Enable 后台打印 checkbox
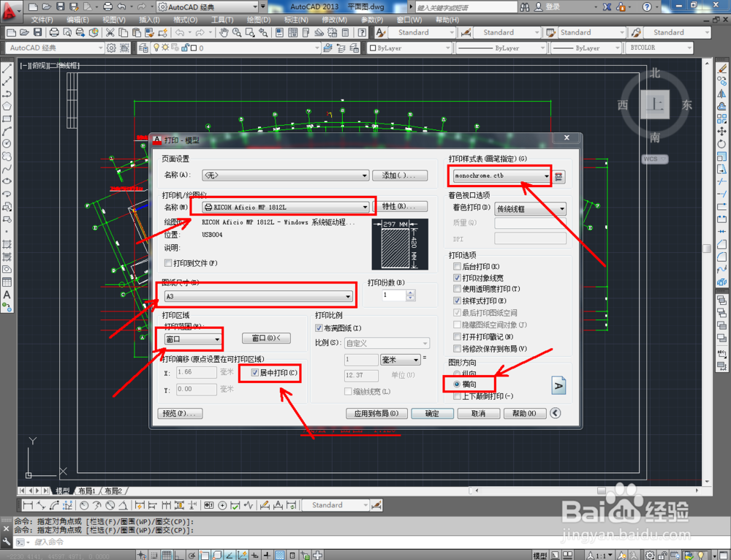731x560 pixels. point(457,267)
